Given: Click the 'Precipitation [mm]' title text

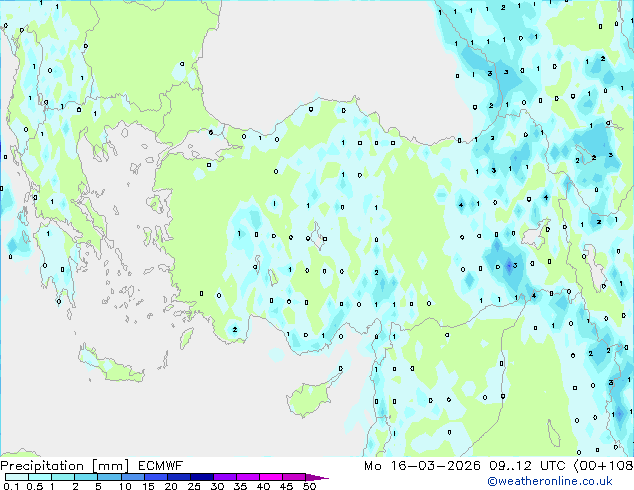Looking at the screenshot, I should coord(65,466).
